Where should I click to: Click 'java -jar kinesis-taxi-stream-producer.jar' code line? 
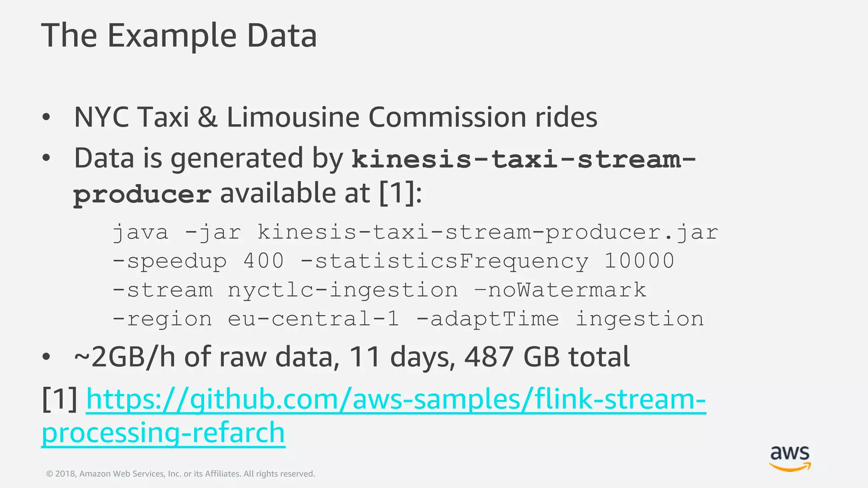point(415,232)
